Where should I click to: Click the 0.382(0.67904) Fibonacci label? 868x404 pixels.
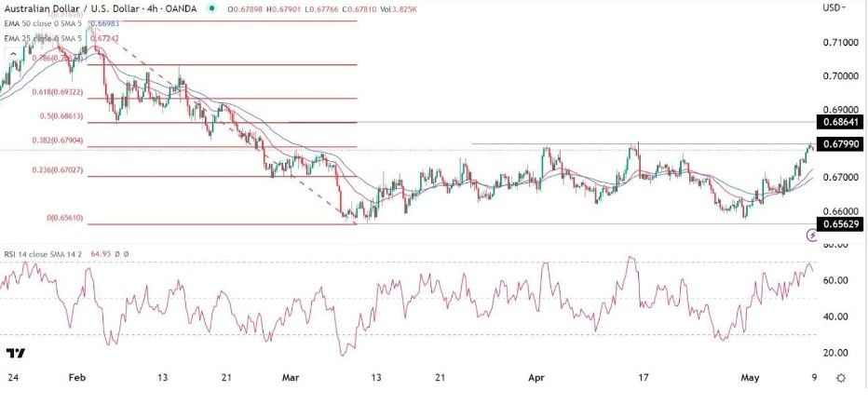58,141
